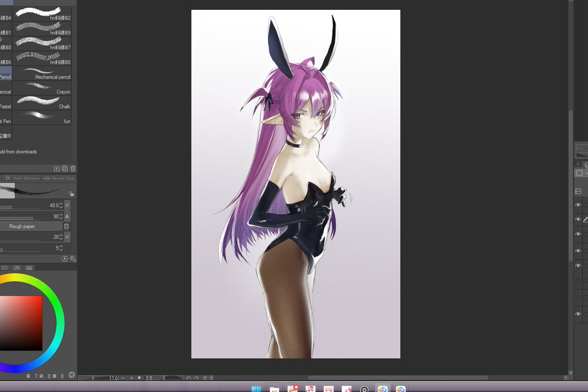Choose the Crayon sub tool
Image resolution: width=588 pixels, height=392 pixels.
[x=42, y=88]
